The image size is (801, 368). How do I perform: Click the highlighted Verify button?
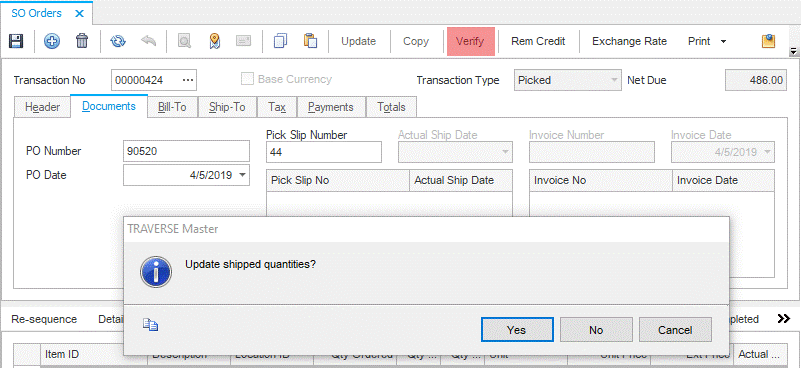click(470, 41)
